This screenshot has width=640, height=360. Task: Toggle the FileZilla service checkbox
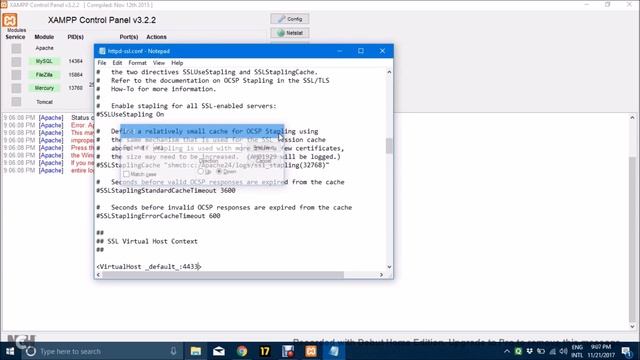[x=16, y=75]
